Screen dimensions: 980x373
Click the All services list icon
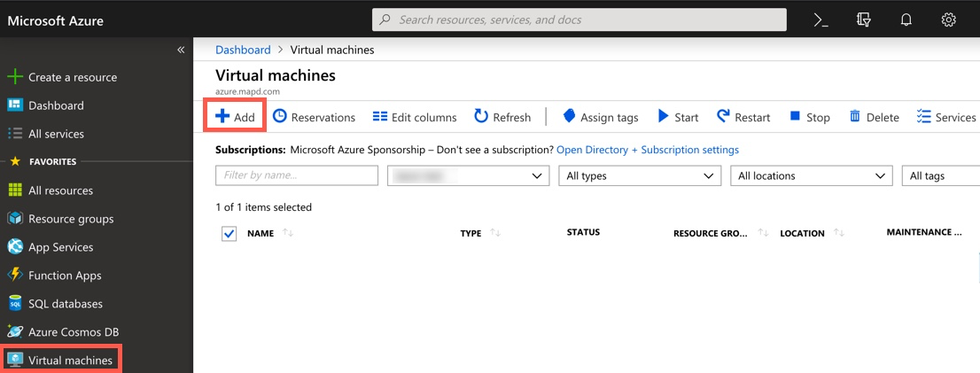click(14, 133)
